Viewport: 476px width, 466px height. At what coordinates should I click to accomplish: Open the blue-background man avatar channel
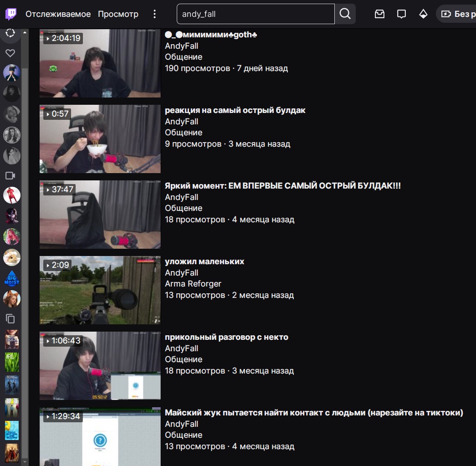pos(12,73)
